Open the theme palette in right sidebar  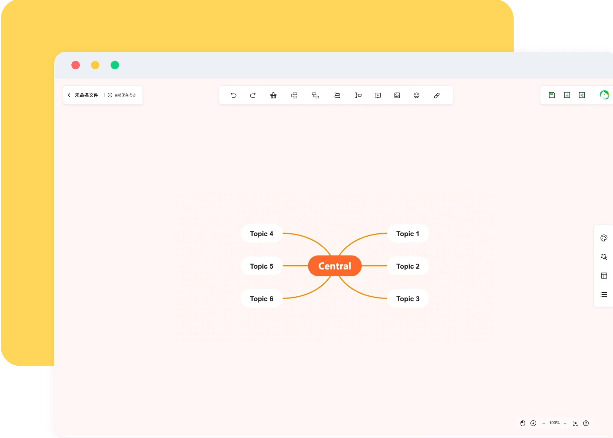[604, 238]
